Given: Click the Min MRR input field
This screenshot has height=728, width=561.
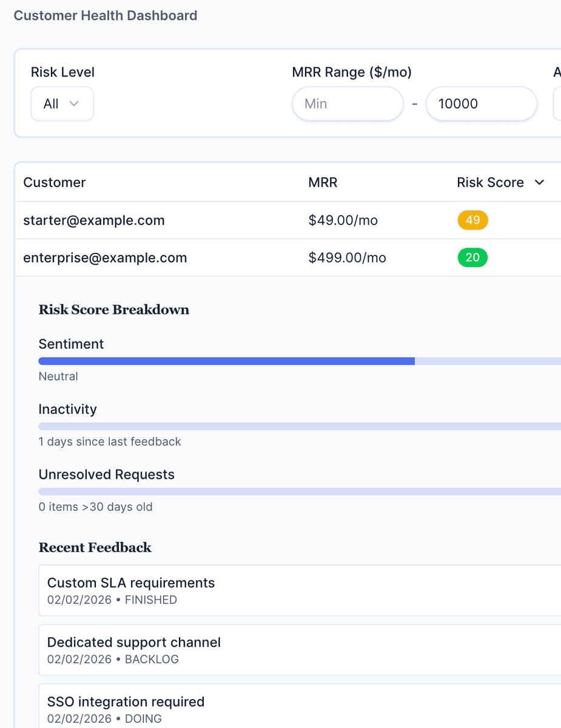Looking at the screenshot, I should pos(348,103).
